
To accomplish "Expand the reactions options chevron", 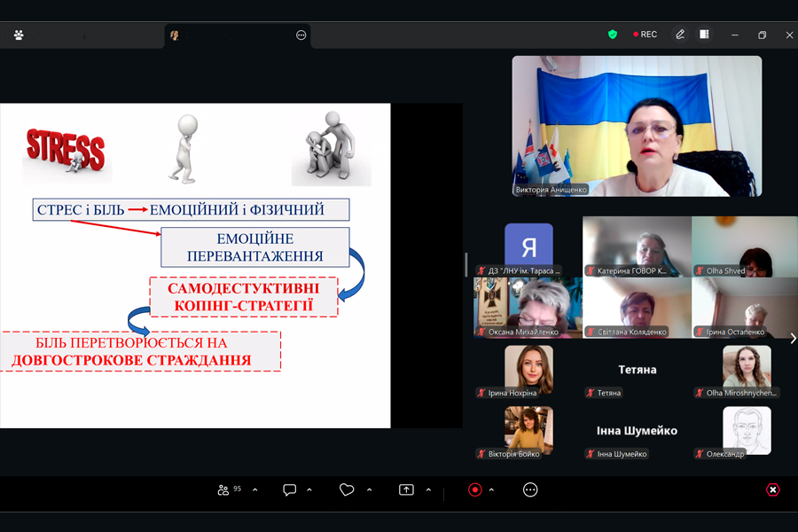I will click(x=369, y=489).
